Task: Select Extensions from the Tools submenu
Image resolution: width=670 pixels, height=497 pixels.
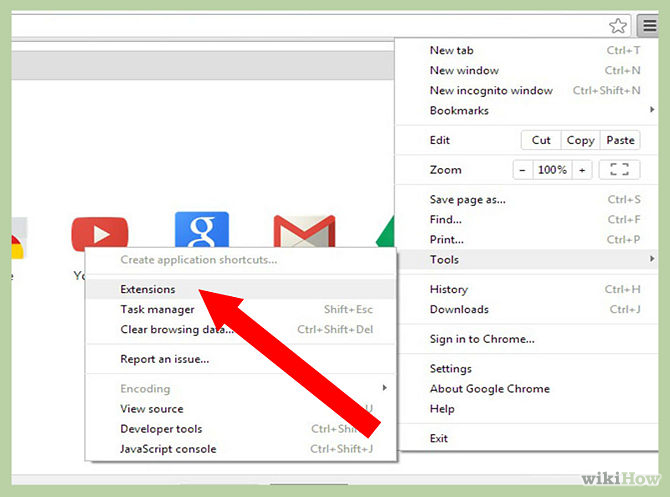Action: click(148, 290)
